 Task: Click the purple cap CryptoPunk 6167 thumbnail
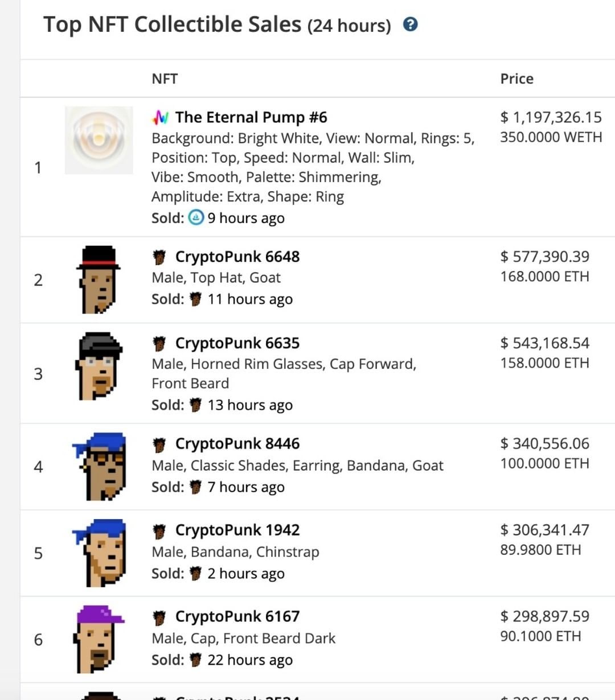pyautogui.click(x=100, y=640)
